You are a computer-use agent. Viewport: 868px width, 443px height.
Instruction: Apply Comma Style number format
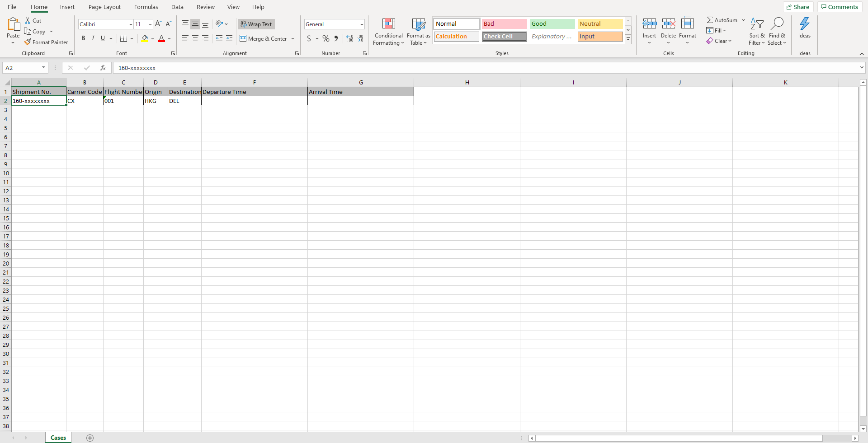(336, 38)
